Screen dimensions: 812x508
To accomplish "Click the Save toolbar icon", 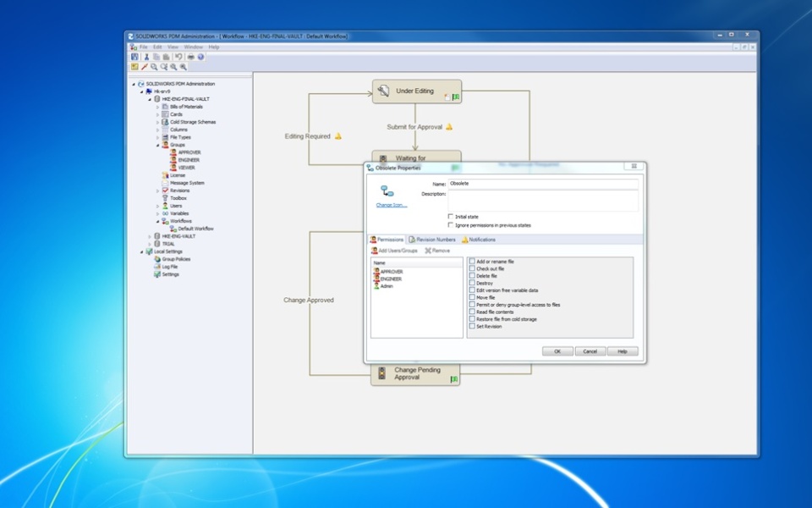I will pyautogui.click(x=134, y=57).
